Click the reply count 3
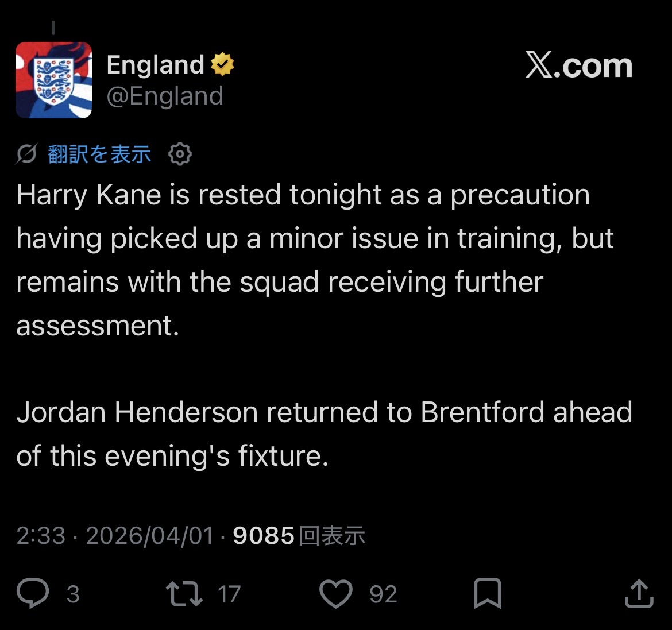Screen dimensions: 672x630 click(x=74, y=594)
